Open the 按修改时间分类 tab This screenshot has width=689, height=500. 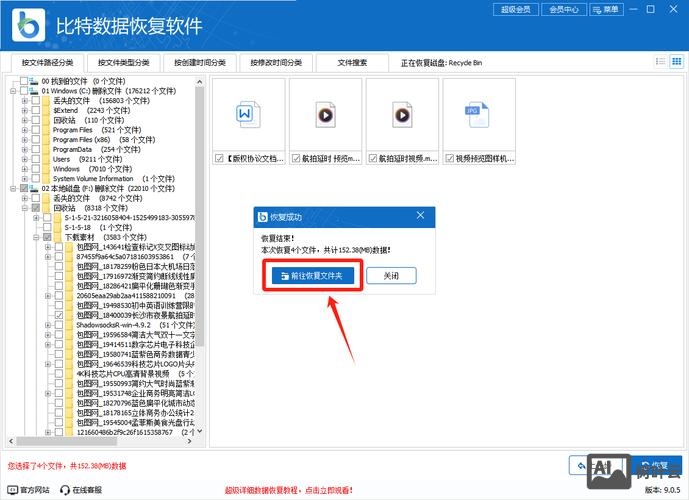tap(276, 63)
